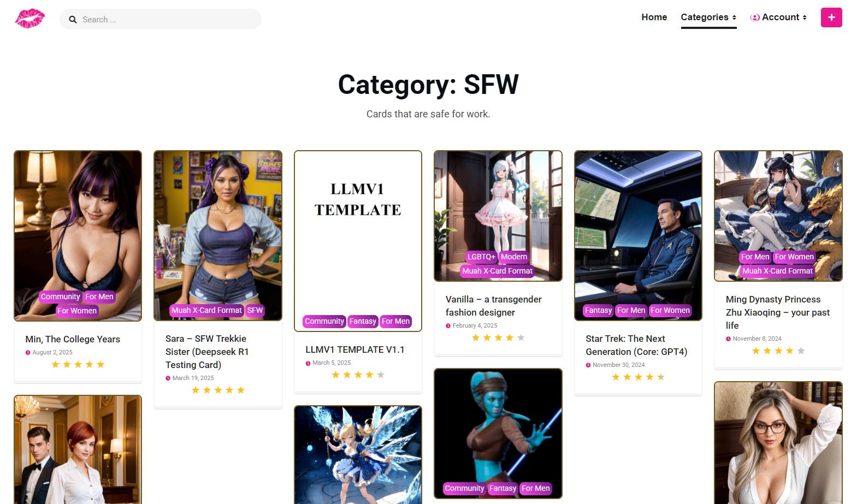Screen dimensions: 857x504
Task: Select the SFW tag on Sara card
Action: point(255,311)
